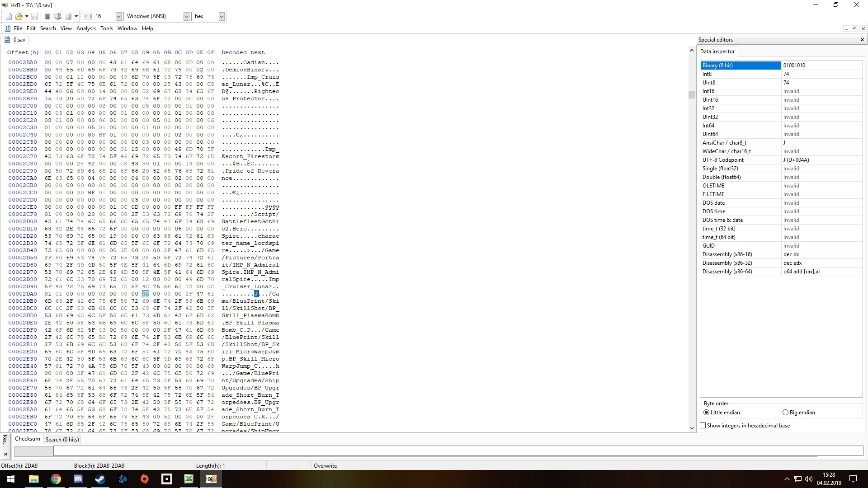This screenshot has height=488, width=868.
Task: Click the hex view vertical scrollbar thumb
Action: 691,94
